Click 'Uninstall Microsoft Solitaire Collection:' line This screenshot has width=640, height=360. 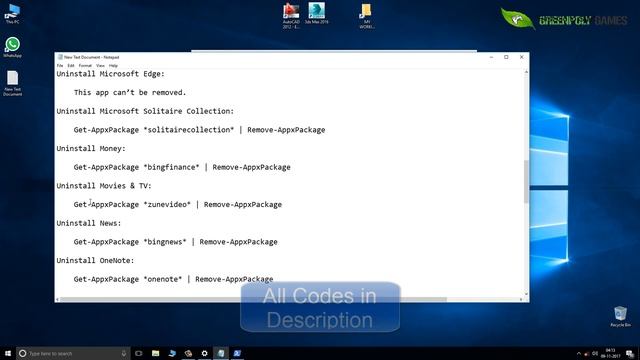tap(145, 111)
